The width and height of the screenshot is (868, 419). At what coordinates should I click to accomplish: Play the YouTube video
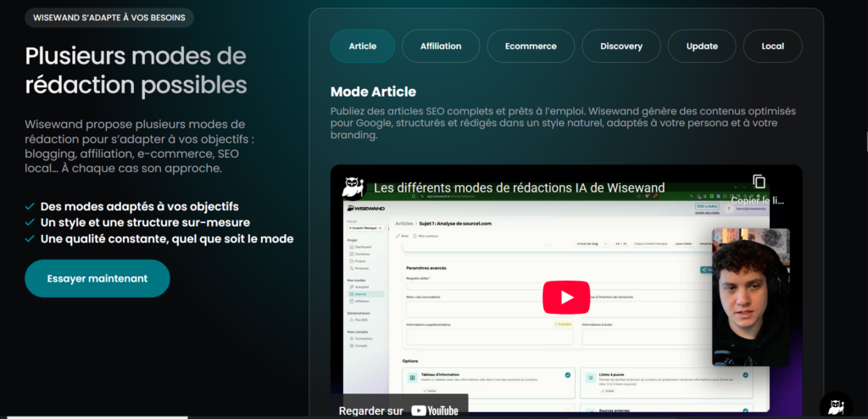[566, 298]
